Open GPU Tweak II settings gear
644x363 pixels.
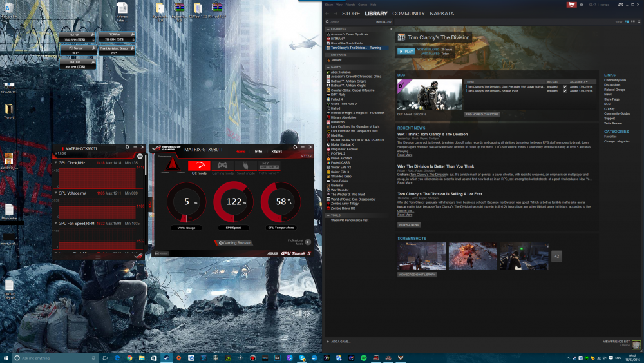click(x=295, y=147)
